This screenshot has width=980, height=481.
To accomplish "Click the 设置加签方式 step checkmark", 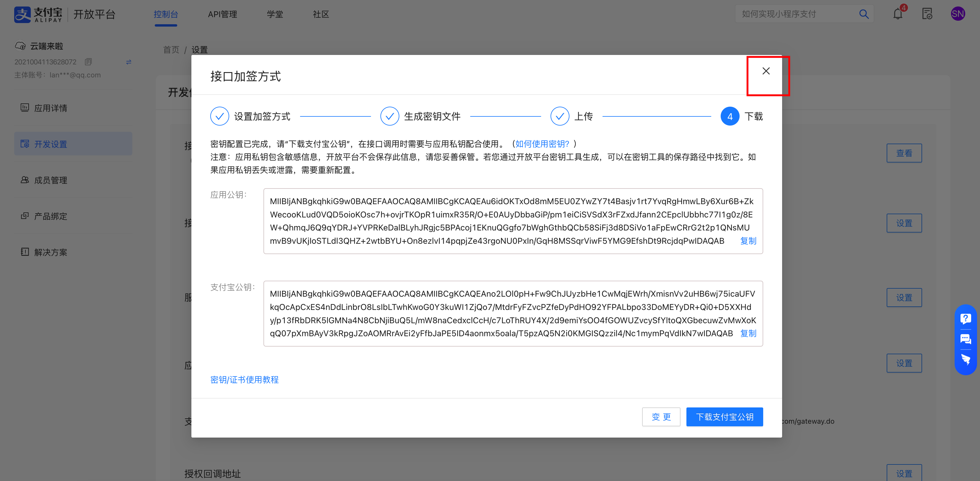I will click(x=219, y=116).
